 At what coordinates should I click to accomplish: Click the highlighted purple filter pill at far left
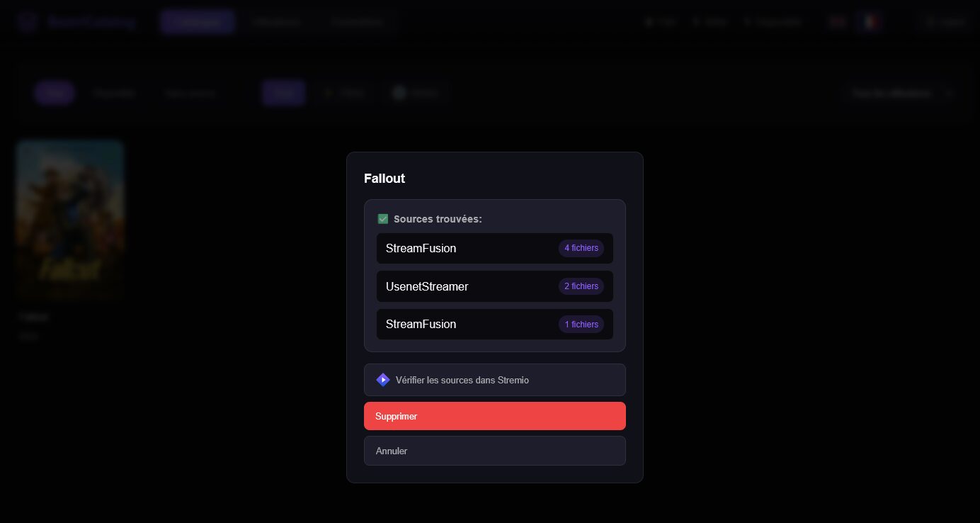(x=55, y=93)
